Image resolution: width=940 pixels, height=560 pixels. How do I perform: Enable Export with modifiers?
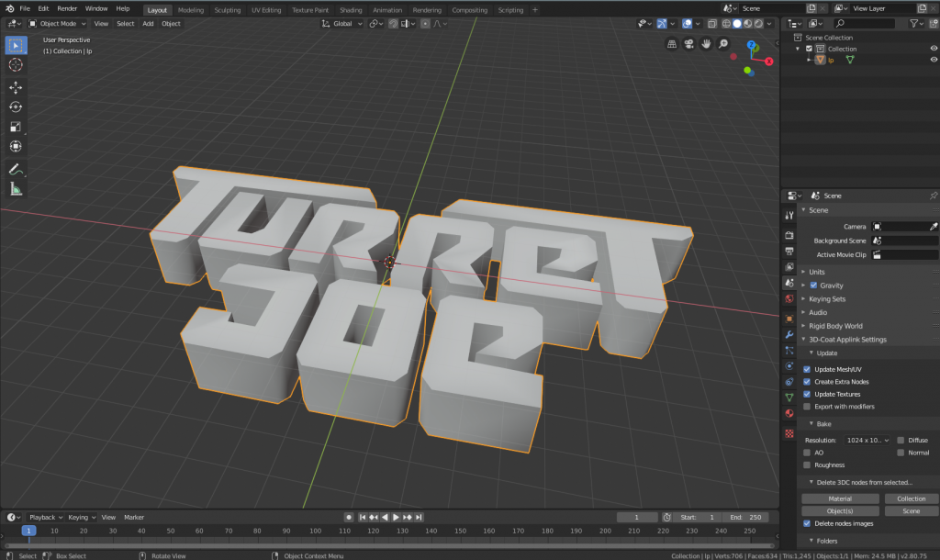[x=807, y=407]
